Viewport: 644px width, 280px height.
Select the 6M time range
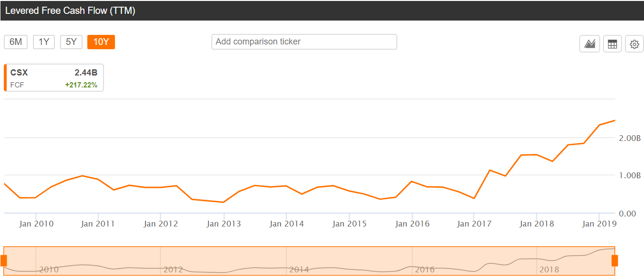[16, 42]
